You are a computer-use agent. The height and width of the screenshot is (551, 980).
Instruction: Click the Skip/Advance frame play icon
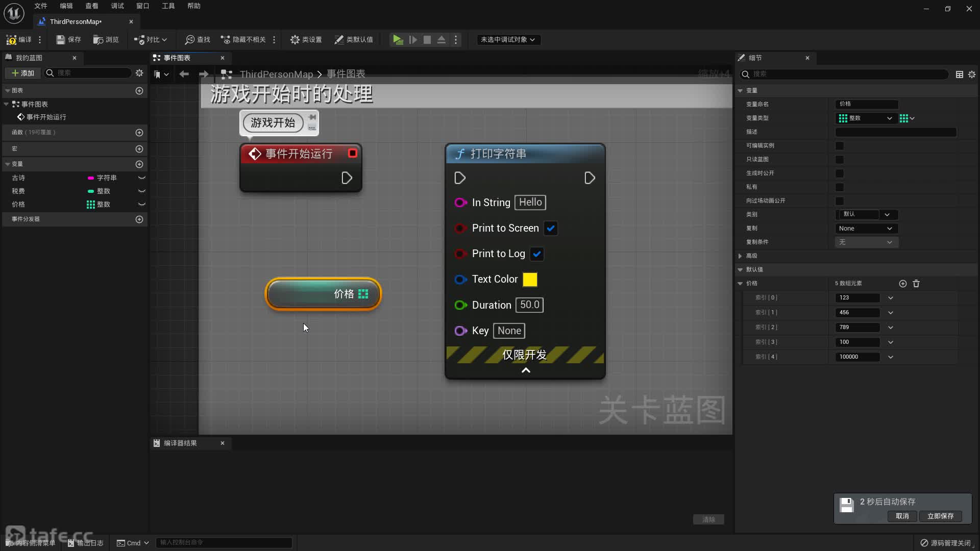[x=413, y=39]
